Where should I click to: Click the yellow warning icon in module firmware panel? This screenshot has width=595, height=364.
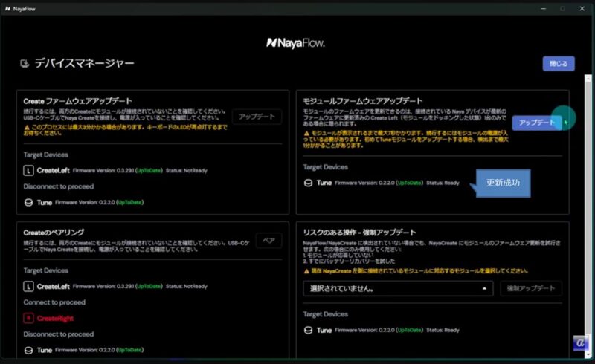[306, 133]
